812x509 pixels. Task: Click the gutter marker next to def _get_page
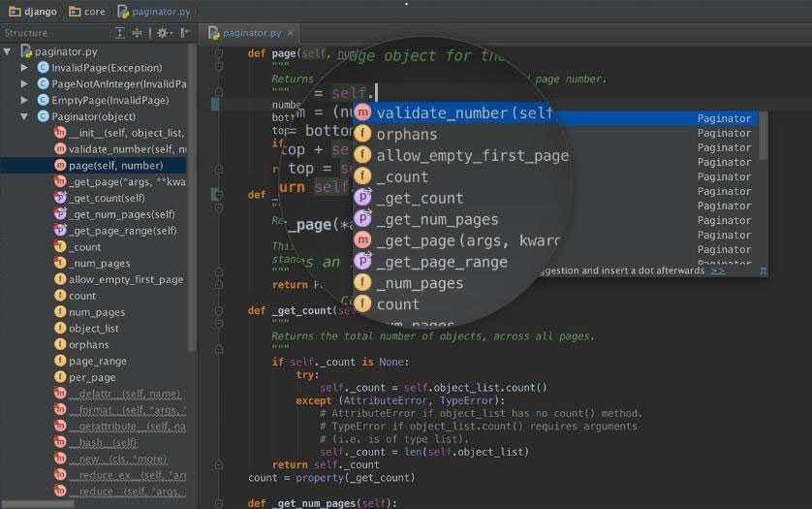click(x=216, y=194)
